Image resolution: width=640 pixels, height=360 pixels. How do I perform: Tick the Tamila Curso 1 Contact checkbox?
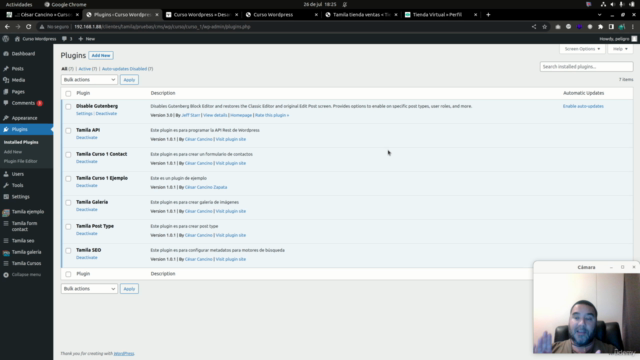[x=68, y=155]
